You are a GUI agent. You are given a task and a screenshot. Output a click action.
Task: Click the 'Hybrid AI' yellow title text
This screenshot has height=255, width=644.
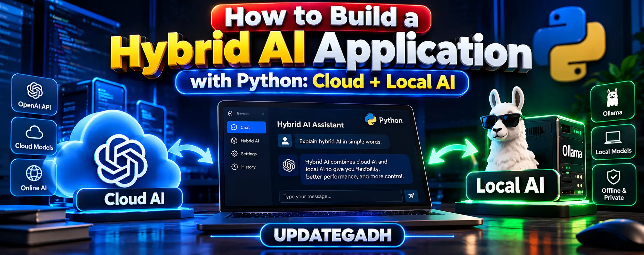coord(208,53)
